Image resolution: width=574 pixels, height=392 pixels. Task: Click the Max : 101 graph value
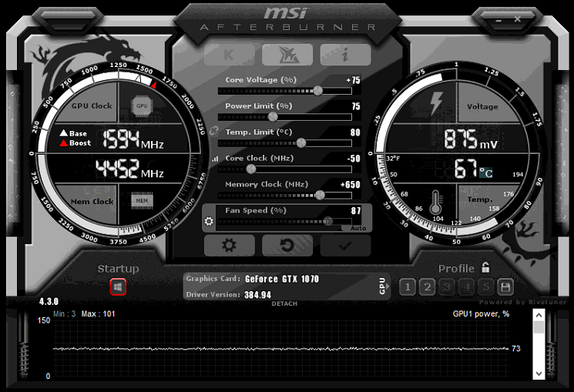coord(98,314)
